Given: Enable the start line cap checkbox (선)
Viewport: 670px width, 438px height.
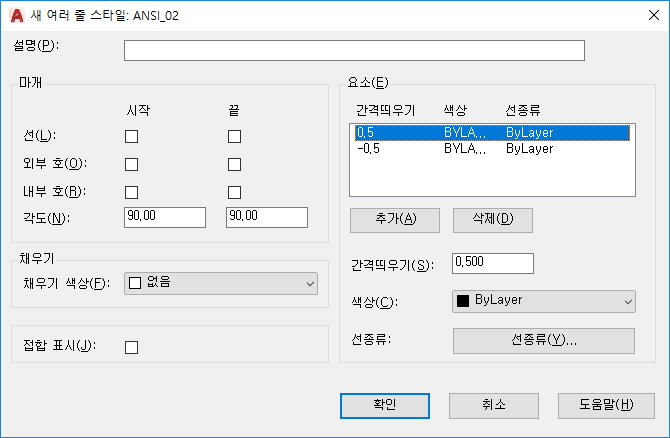Looking at the screenshot, I should click(132, 137).
